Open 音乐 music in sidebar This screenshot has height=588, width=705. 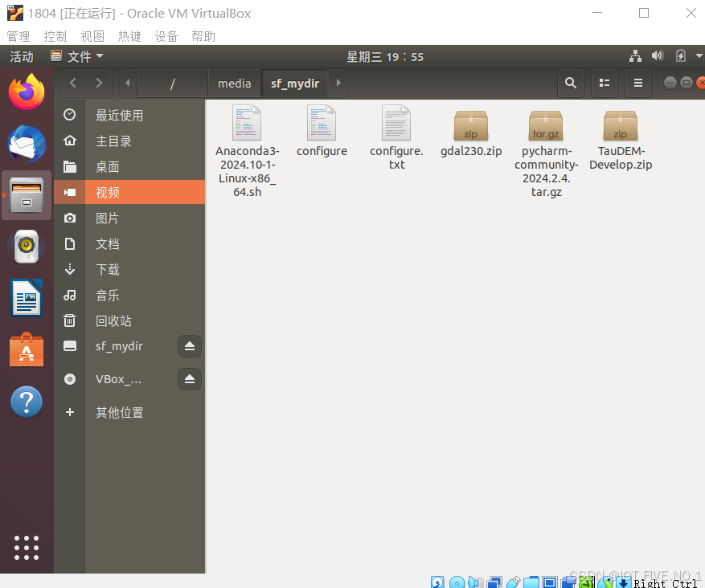[129, 295]
